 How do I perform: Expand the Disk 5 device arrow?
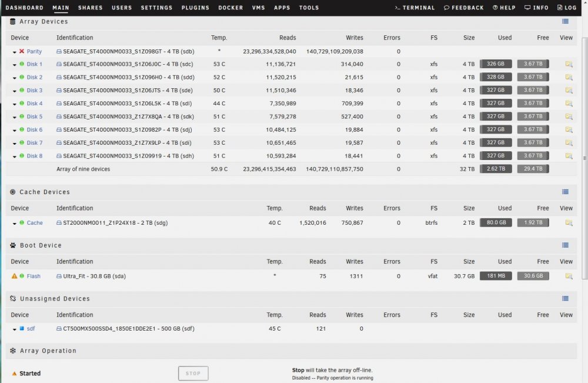click(x=14, y=118)
